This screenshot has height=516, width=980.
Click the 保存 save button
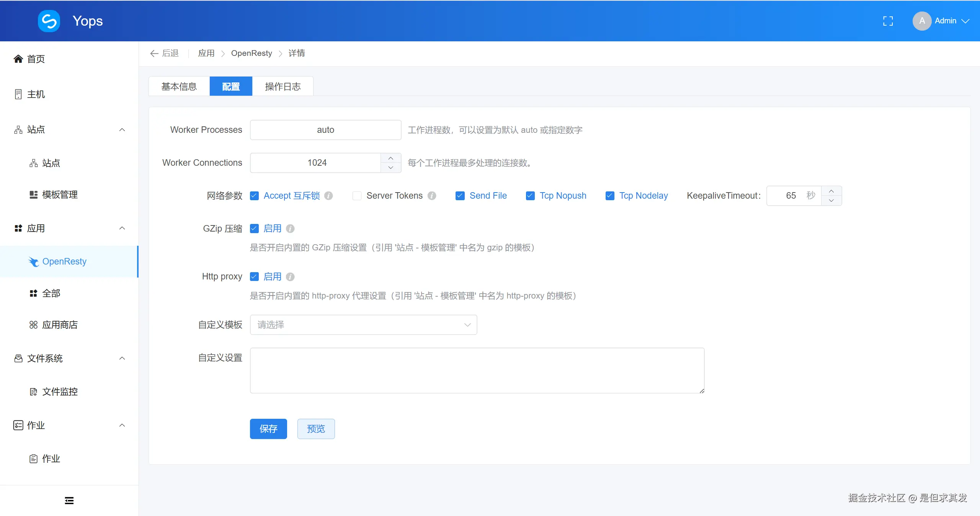click(268, 429)
